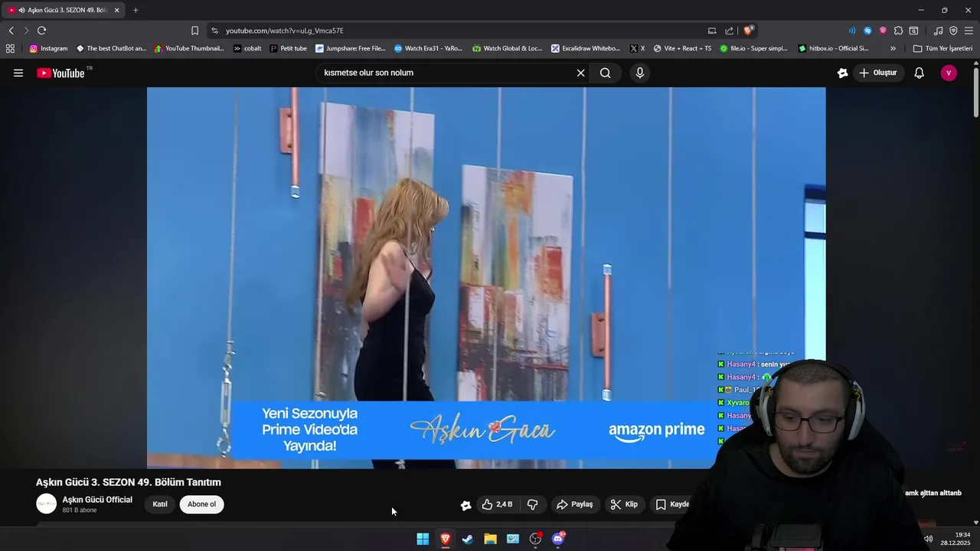Click the sparkle icon beside Oluştur
This screenshot has width=980, height=551.
pos(842,73)
